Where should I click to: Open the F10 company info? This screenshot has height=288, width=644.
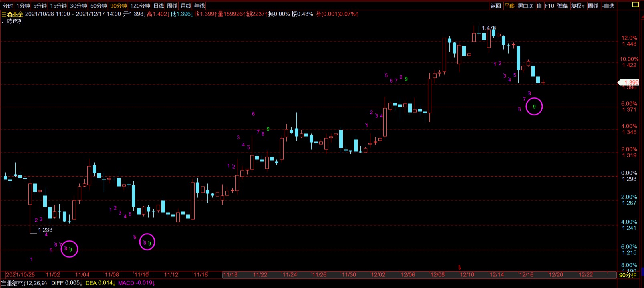click(x=550, y=6)
